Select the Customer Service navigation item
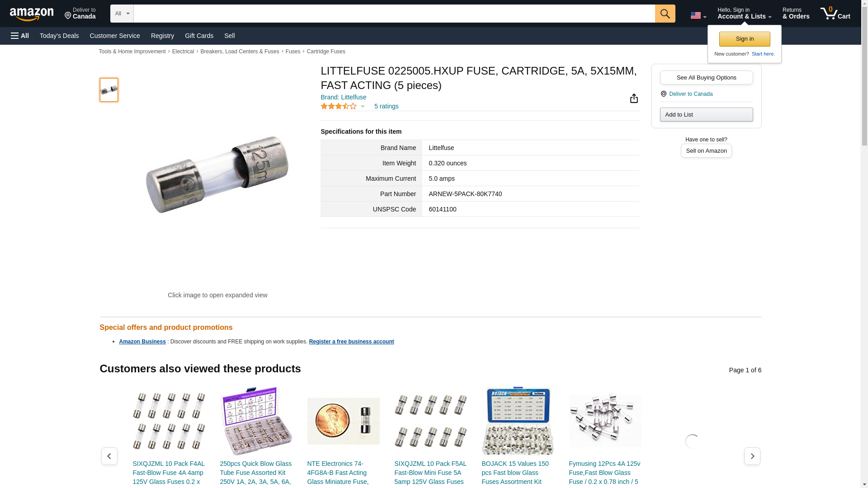The width and height of the screenshot is (868, 488). coord(115,36)
